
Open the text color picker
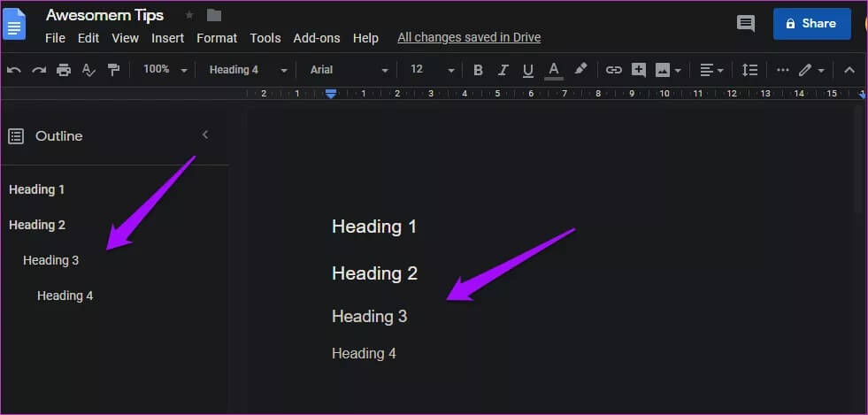tap(554, 70)
